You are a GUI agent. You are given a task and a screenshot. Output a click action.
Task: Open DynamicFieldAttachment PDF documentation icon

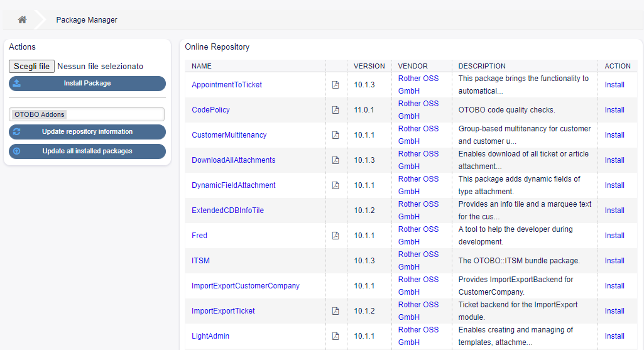click(336, 185)
